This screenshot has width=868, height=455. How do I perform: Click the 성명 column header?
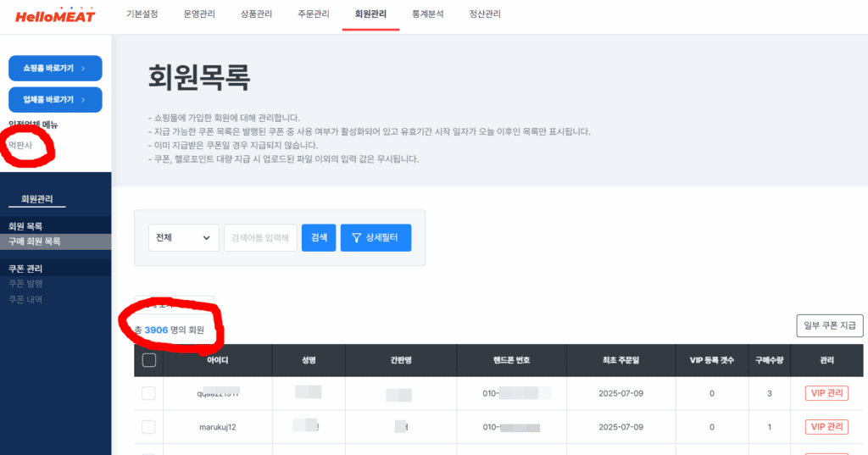click(309, 360)
